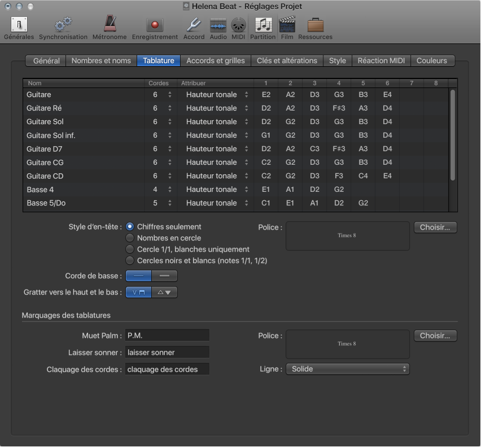482x448 pixels.
Task: Click the F♯3 cell in Guitare Ré row
Action: point(339,108)
